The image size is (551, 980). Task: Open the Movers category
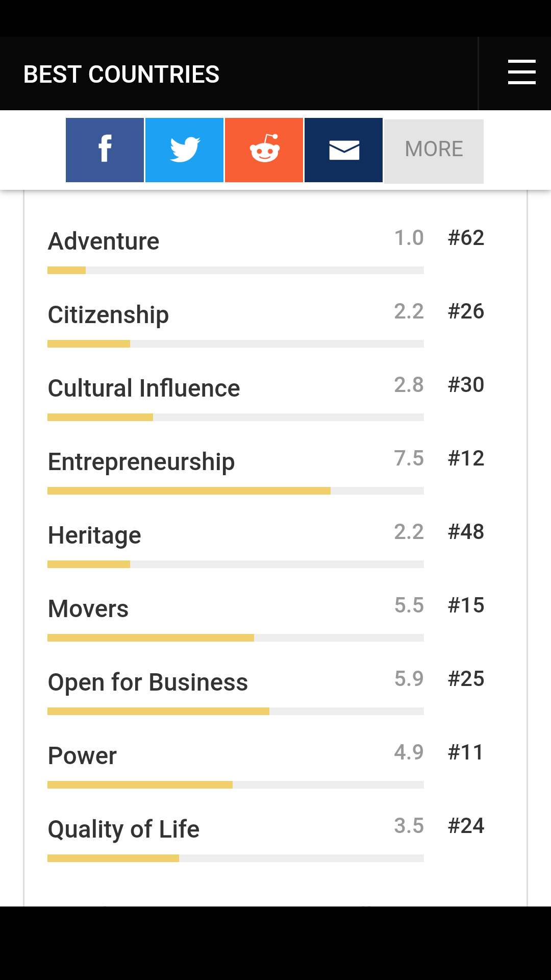(x=88, y=608)
